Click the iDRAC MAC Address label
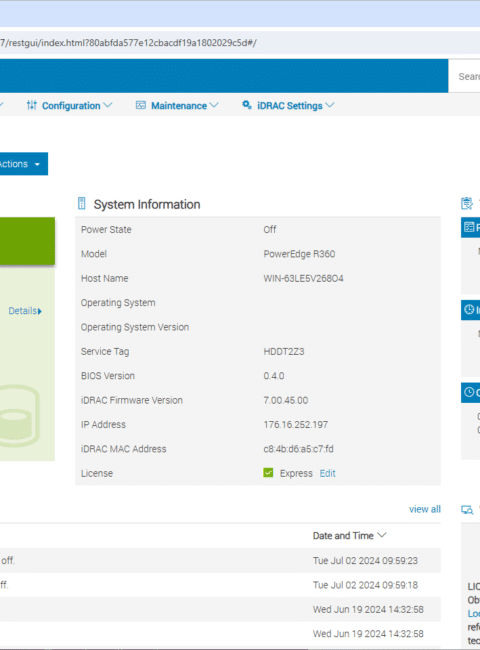480x650 pixels. 124,449
